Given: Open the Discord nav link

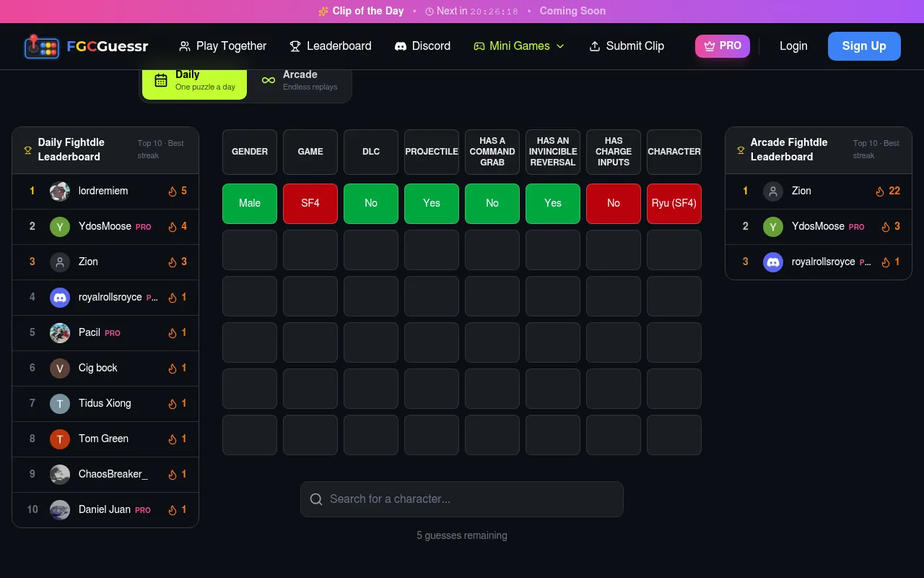Looking at the screenshot, I should (x=422, y=46).
